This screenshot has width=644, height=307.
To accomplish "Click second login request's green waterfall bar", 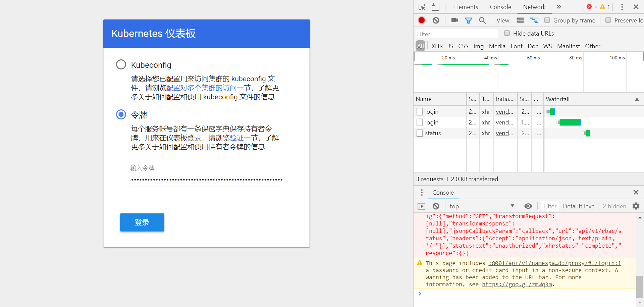I will (x=570, y=122).
